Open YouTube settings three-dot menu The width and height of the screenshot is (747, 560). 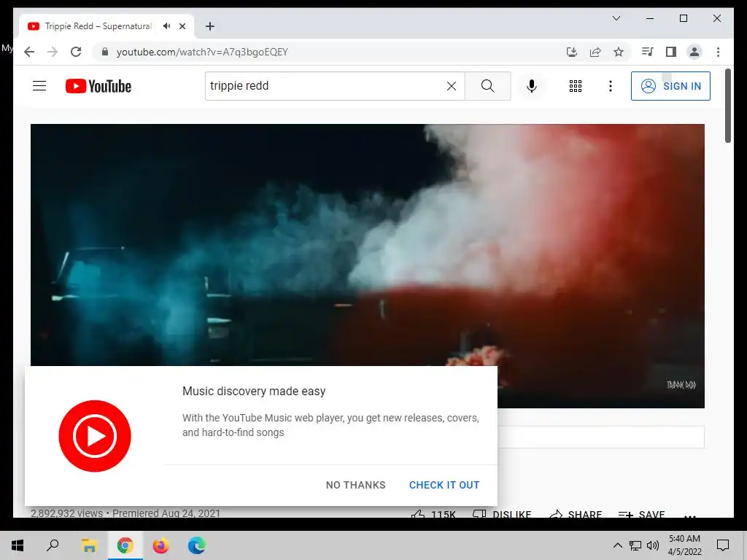(x=611, y=86)
